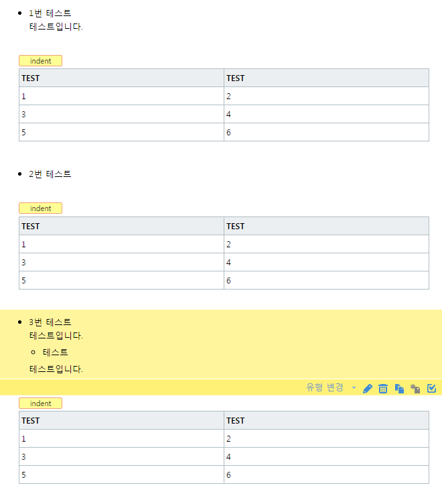This screenshot has width=442, height=504.
Task: Click the pencil edit icon
Action: click(x=368, y=389)
